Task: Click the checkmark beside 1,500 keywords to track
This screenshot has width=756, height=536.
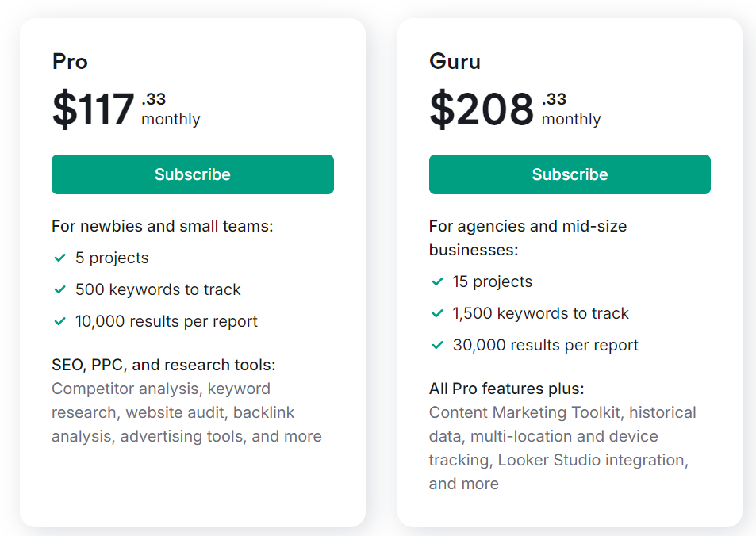Action: click(x=438, y=313)
